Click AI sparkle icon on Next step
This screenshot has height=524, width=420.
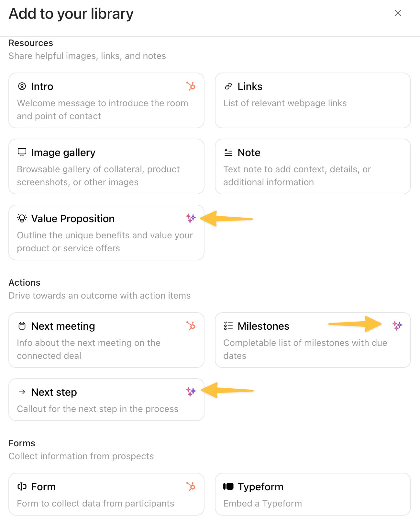pos(191,392)
